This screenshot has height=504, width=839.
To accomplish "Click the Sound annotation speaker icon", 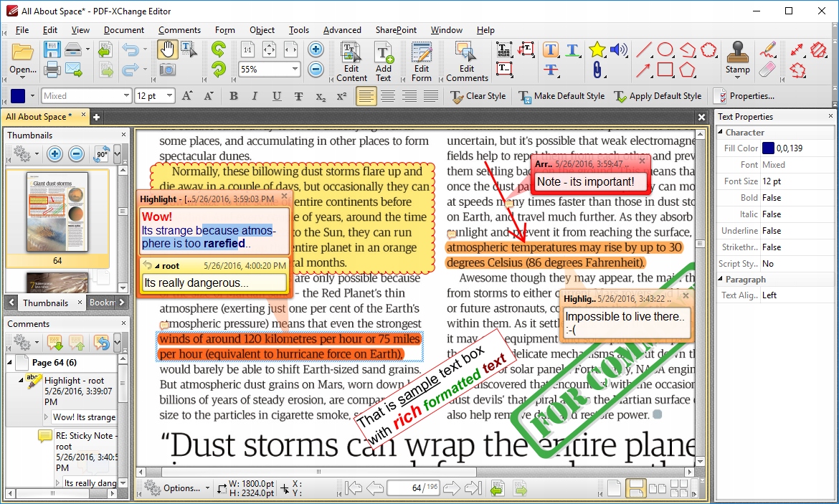I will [618, 49].
